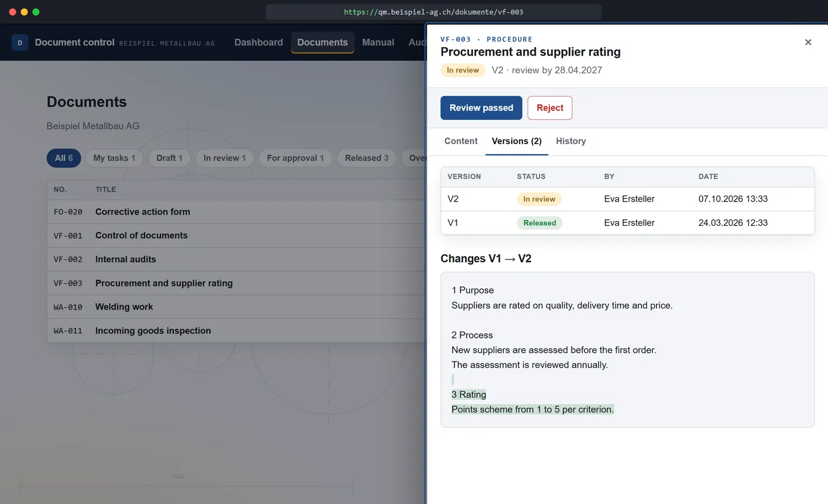Click the green macOS fullscreen window button

[x=36, y=12]
